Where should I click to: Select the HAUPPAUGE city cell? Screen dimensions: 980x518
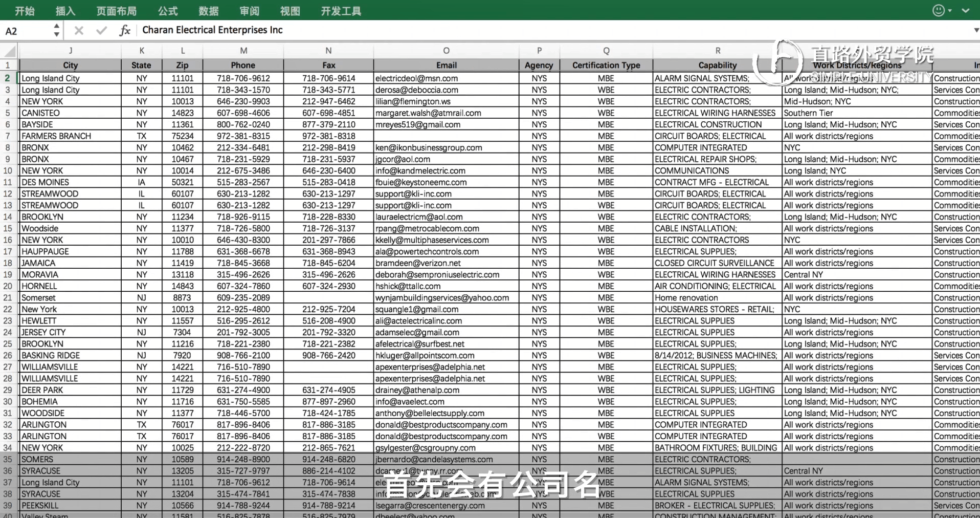click(x=70, y=251)
